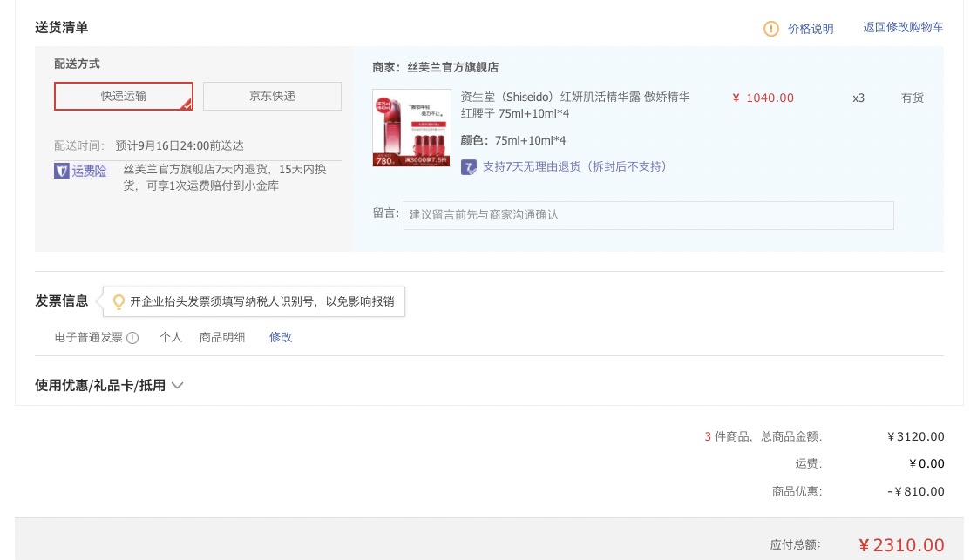Click the invoice tip about 纳税人识别号

(x=261, y=301)
